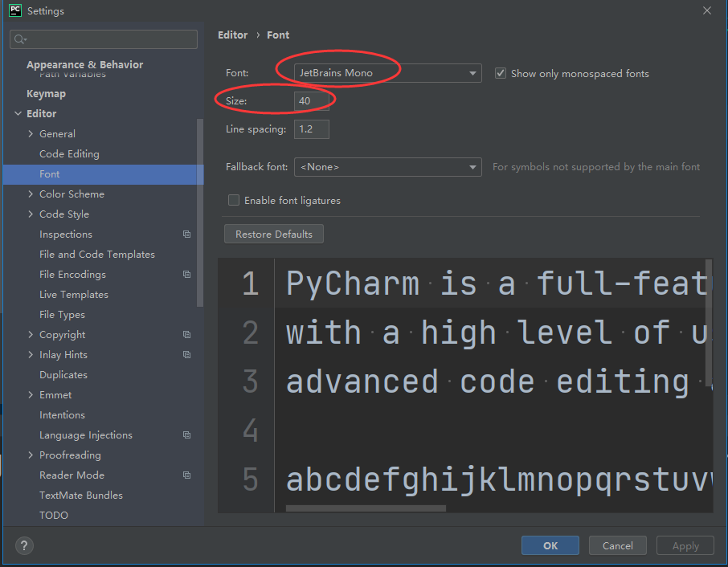Click the Apply button
The height and width of the screenshot is (567, 728).
[685, 545]
